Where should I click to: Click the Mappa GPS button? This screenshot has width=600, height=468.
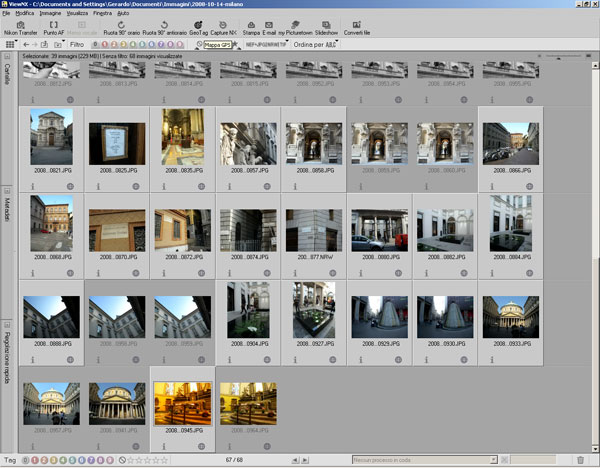[x=217, y=45]
